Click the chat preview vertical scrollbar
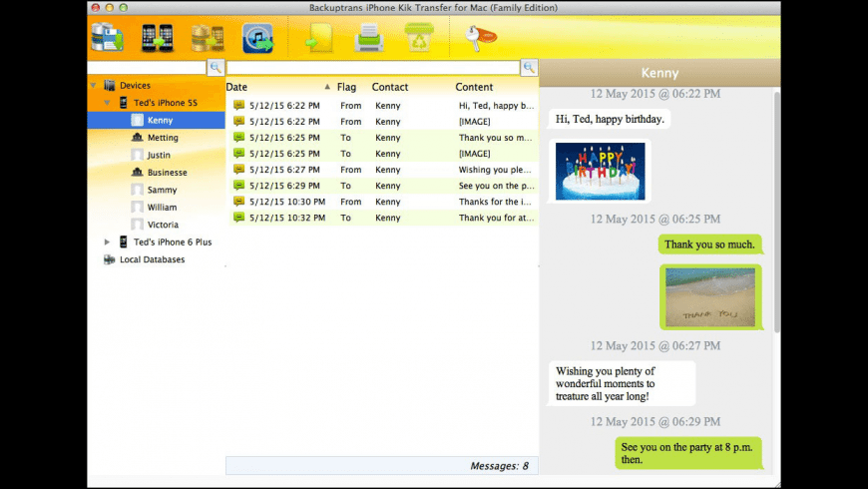The width and height of the screenshot is (868, 489). (x=776, y=214)
